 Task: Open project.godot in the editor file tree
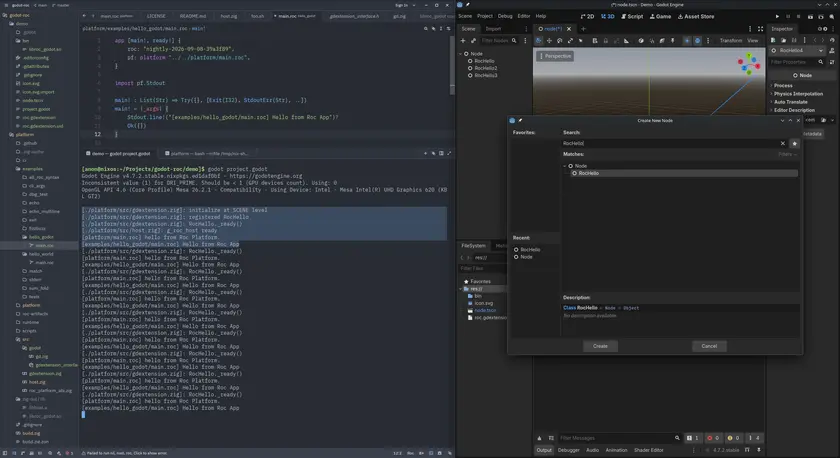(x=36, y=109)
